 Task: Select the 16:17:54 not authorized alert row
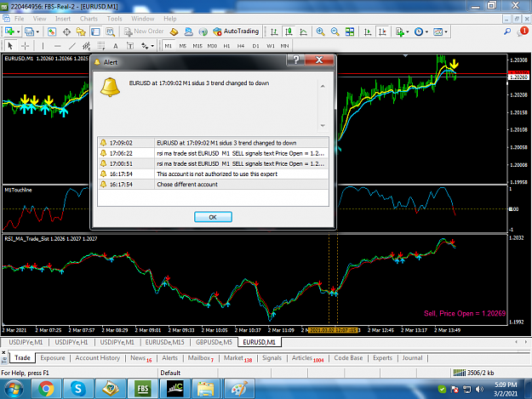213,174
